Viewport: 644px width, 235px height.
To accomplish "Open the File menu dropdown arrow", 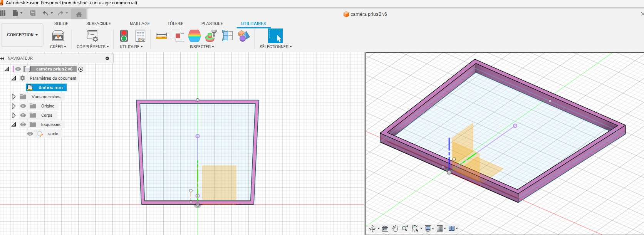I will click(21, 13).
